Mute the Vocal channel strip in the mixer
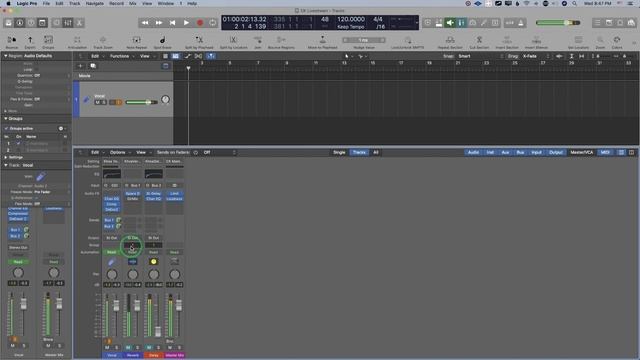The image size is (640, 360). tap(107, 347)
